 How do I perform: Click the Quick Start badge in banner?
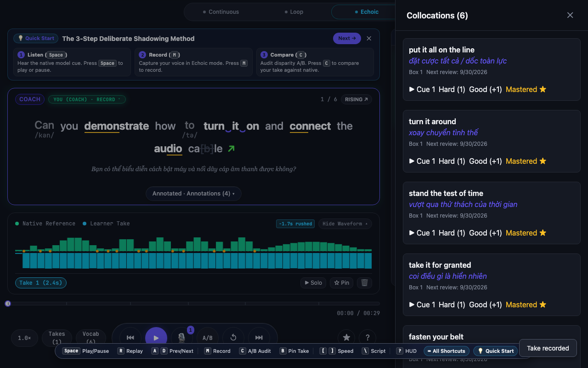point(36,39)
